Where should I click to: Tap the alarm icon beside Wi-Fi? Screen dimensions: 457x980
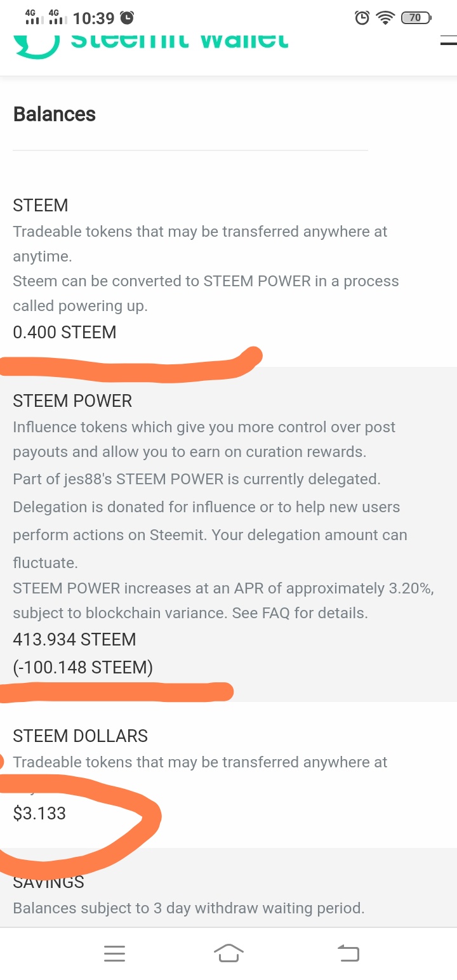click(362, 18)
